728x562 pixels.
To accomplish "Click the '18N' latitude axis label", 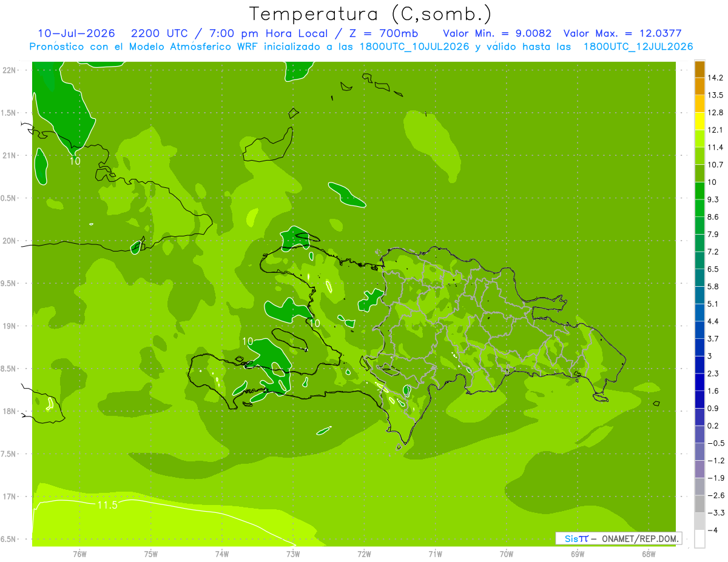I will (10, 412).
